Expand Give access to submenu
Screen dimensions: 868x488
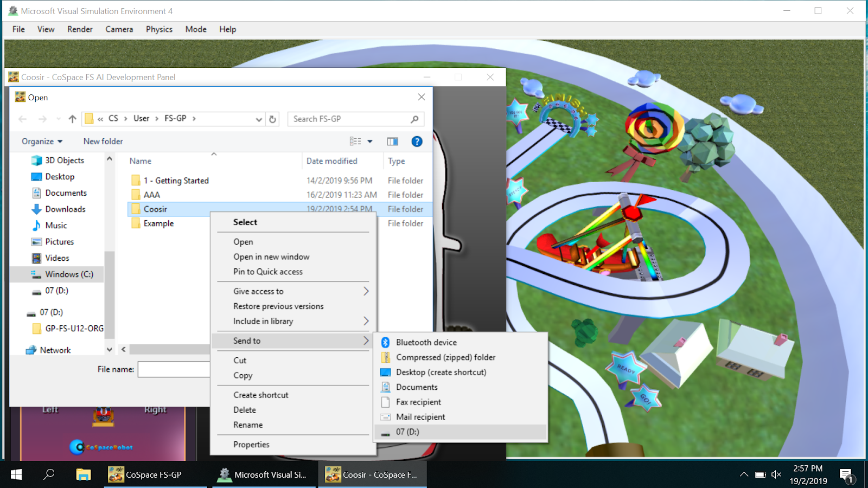coord(293,291)
